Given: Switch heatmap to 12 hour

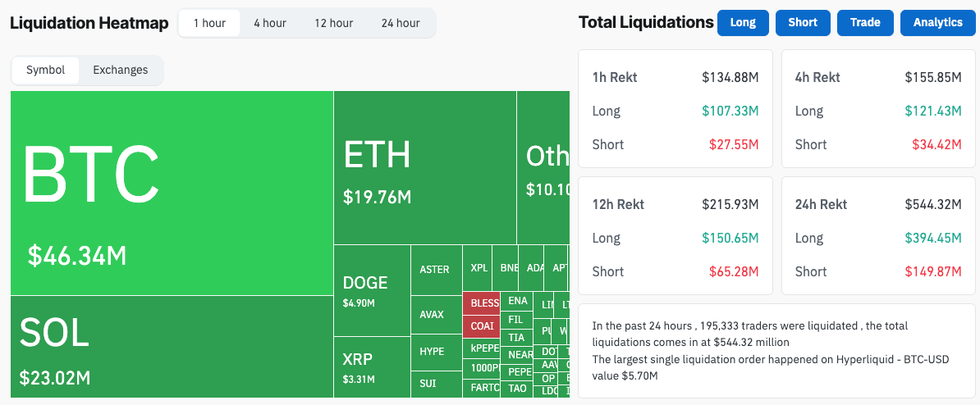Looking at the screenshot, I should (332, 23).
